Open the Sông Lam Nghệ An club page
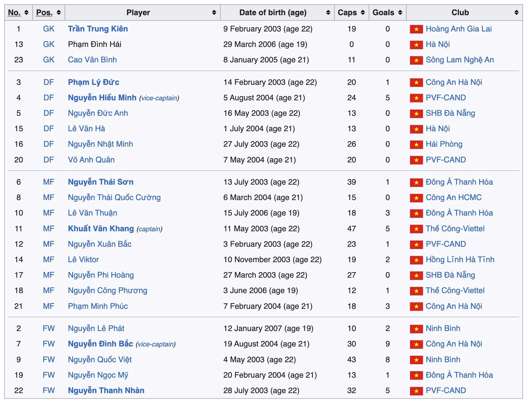 459,60
